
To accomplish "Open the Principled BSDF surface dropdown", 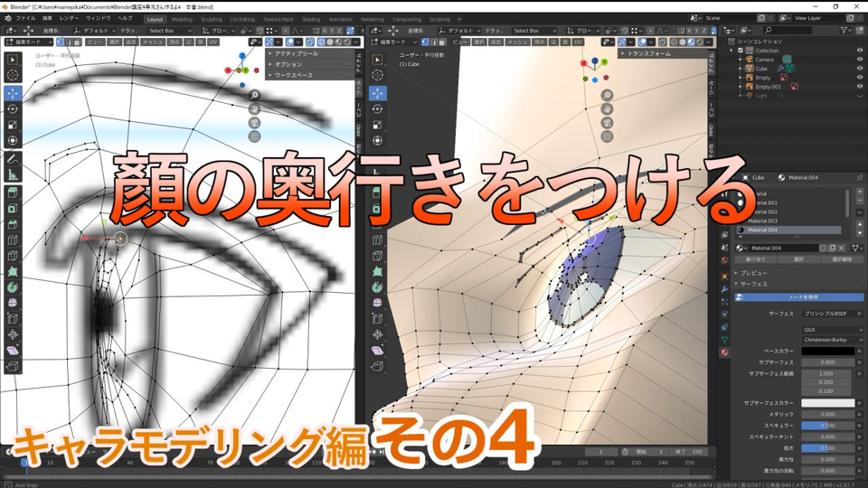I will [x=828, y=314].
